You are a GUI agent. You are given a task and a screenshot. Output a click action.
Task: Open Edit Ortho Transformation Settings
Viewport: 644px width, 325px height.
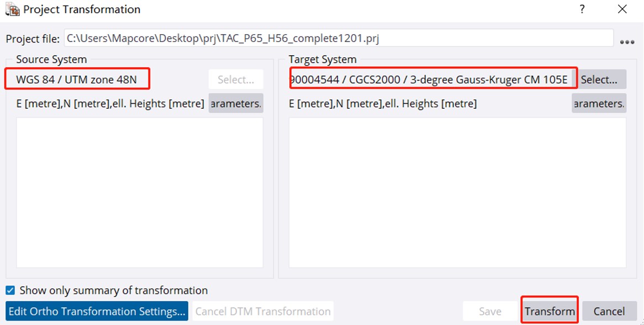pos(97,311)
